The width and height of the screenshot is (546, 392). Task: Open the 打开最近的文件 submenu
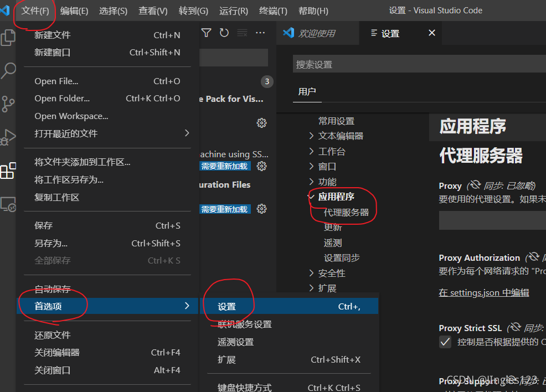pyautogui.click(x=107, y=133)
